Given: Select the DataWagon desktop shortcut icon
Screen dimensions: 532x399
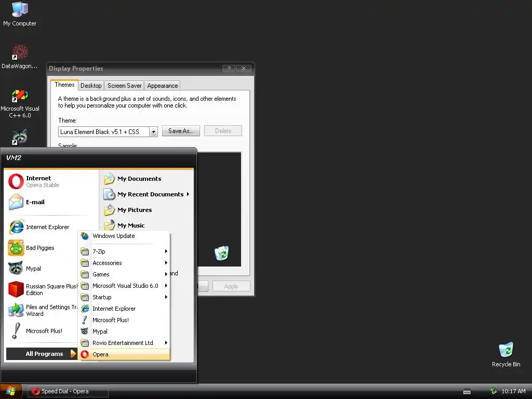Looking at the screenshot, I should [x=20, y=57].
